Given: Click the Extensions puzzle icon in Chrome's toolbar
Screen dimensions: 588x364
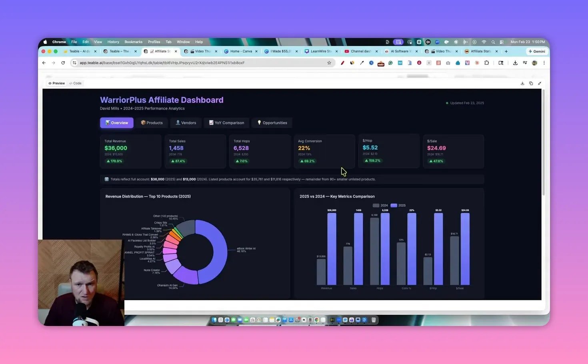Looking at the screenshot, I should 487,63.
